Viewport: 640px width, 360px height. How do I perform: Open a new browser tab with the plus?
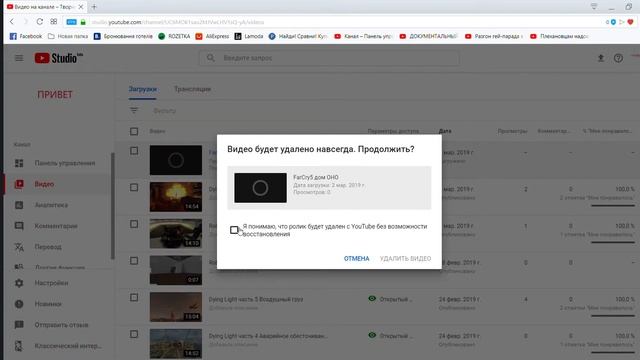pos(94,7)
